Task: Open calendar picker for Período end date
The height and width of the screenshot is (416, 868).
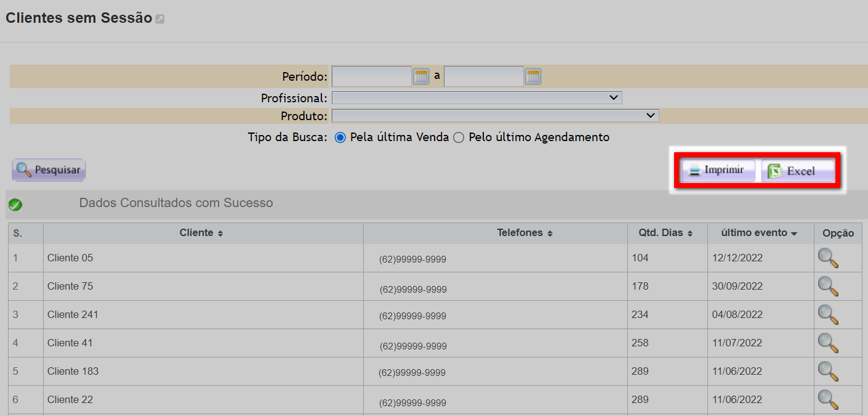Action: pos(533,77)
